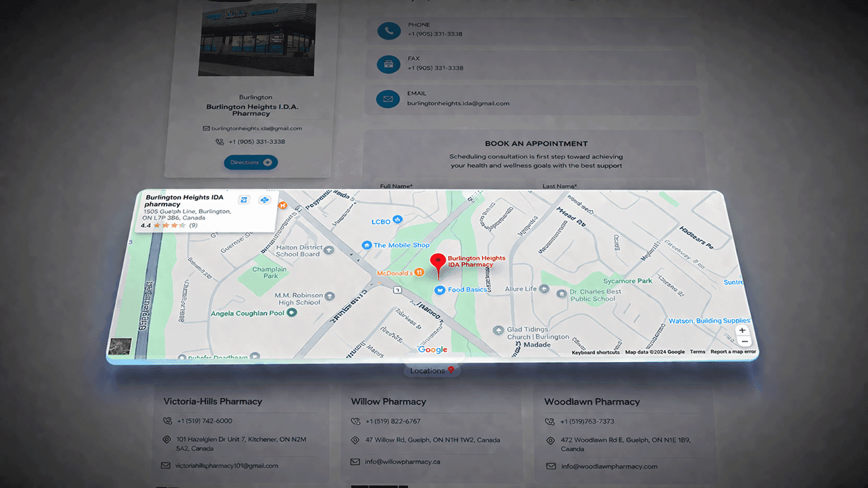The image size is (868, 488).
Task: Click phone number +1 (519) 822-6767
Action: click(x=393, y=421)
